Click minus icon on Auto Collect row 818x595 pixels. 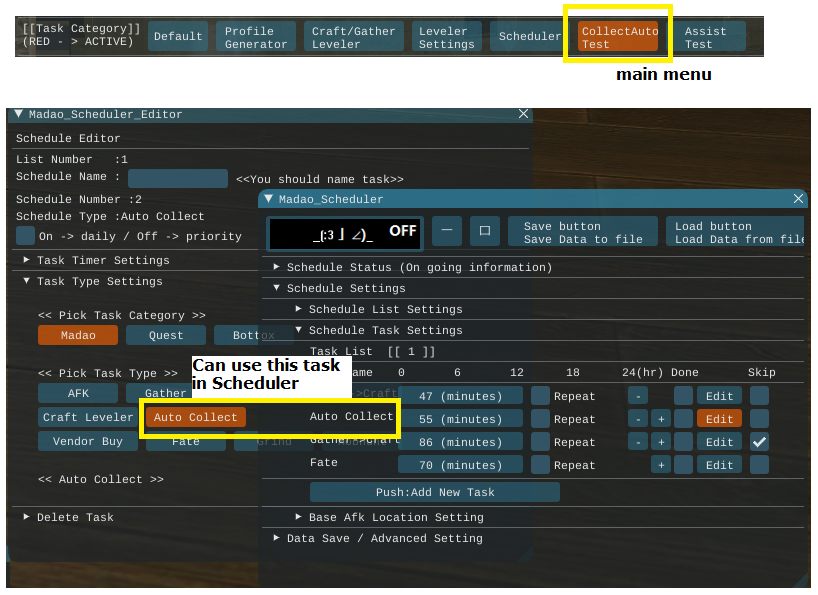coord(638,419)
